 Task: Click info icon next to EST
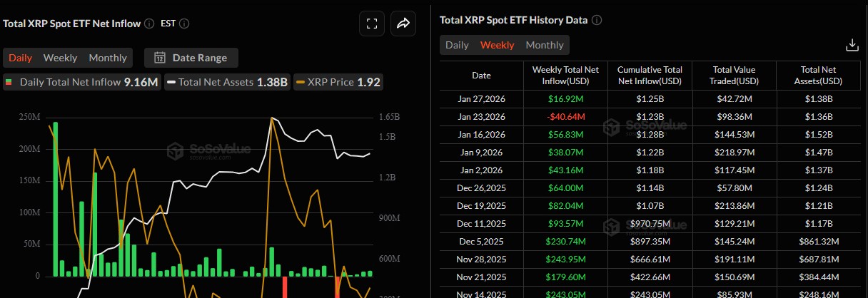tap(184, 24)
